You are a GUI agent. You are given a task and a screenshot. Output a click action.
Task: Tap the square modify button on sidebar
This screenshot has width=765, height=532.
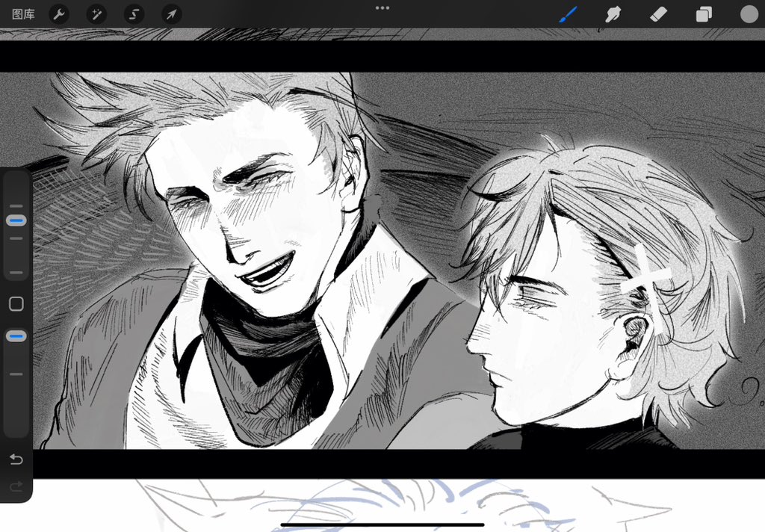click(x=16, y=303)
